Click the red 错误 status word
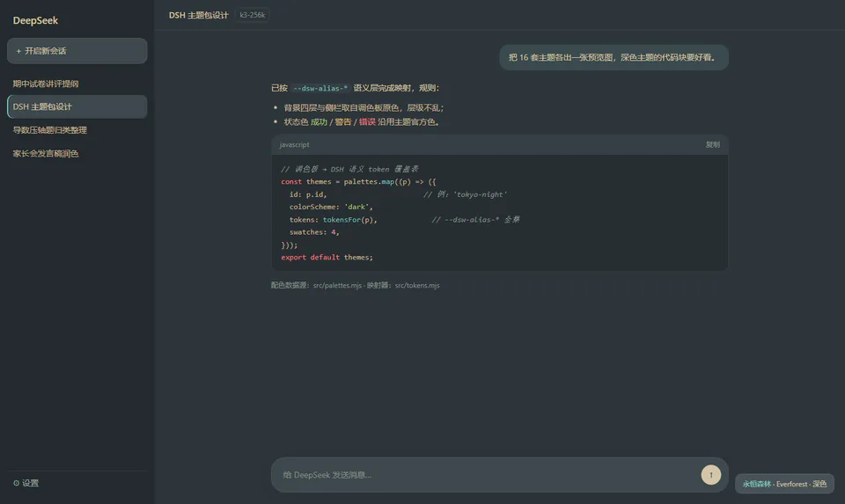845x504 pixels. (367, 121)
